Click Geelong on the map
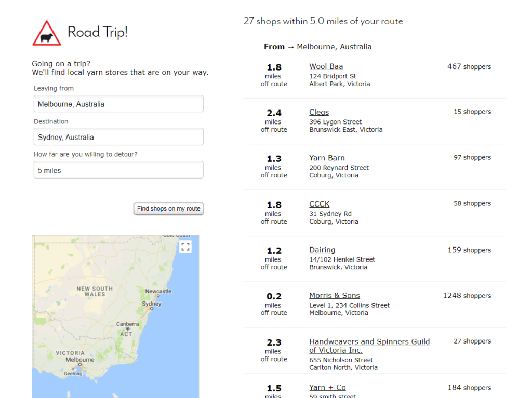 pos(73,373)
